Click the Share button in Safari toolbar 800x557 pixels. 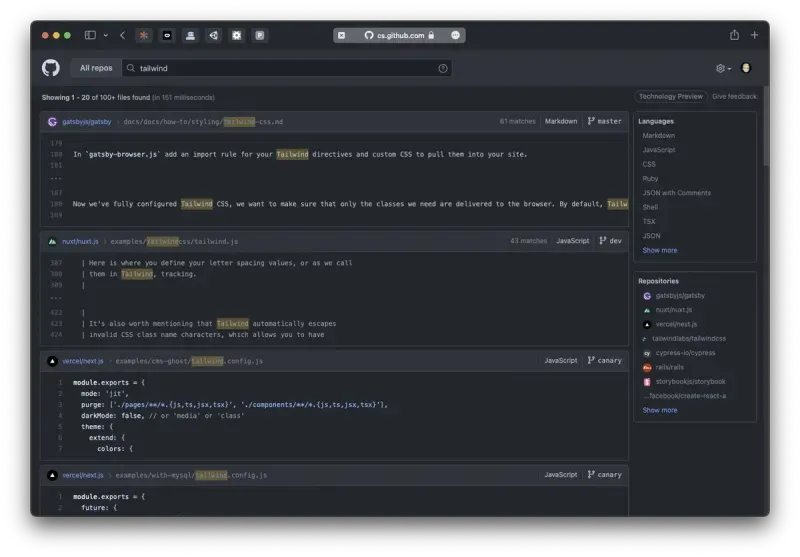coord(734,35)
